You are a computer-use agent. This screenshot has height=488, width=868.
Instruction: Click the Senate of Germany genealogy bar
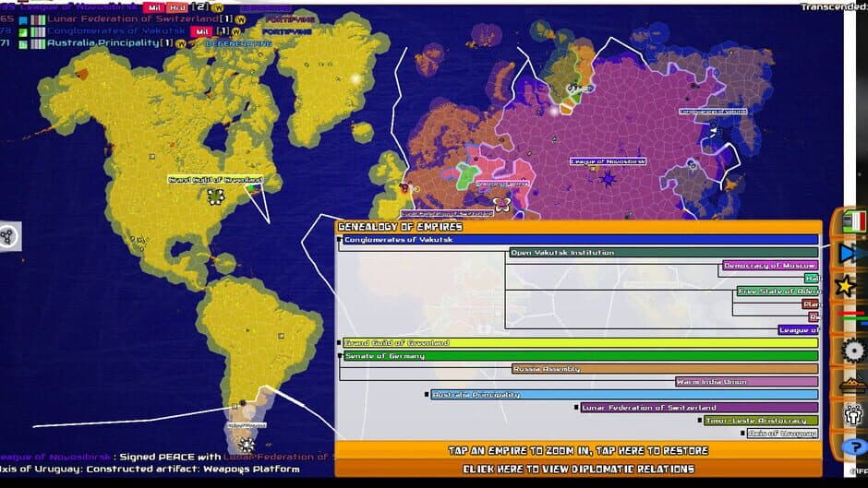(x=580, y=356)
